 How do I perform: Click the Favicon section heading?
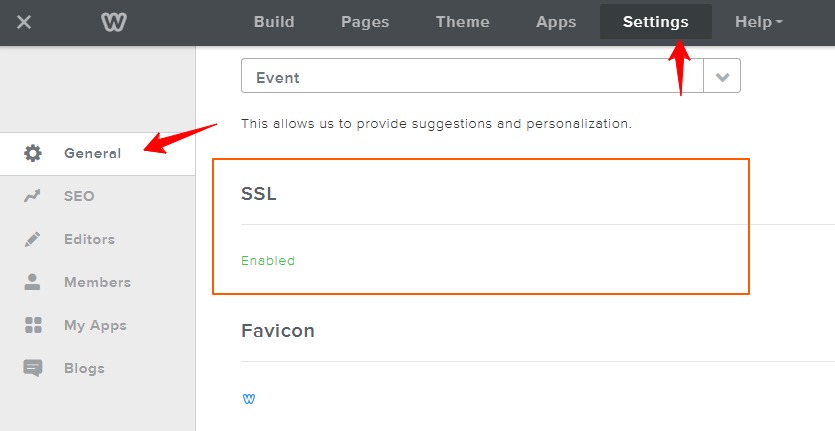pos(278,331)
